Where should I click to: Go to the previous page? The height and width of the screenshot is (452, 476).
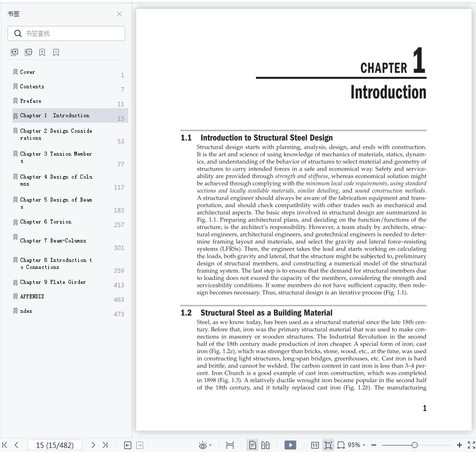click(x=16, y=445)
